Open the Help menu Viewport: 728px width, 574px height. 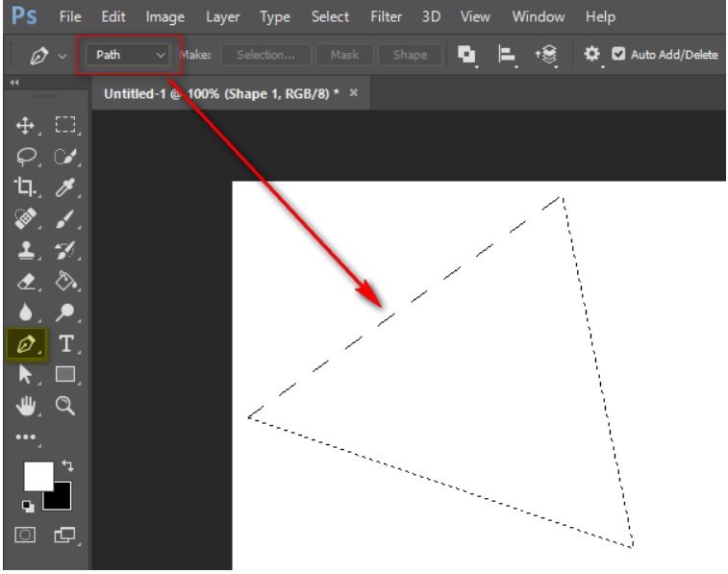(x=600, y=17)
